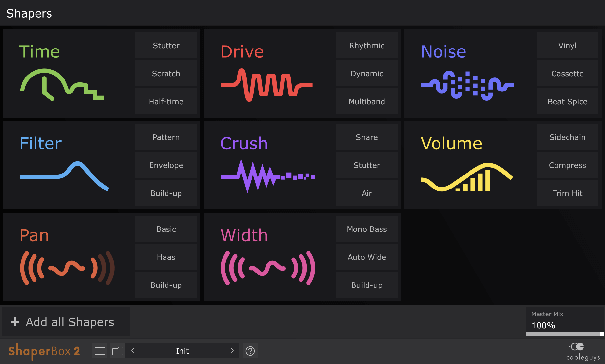Click Add all Shapers button
Image resolution: width=605 pixels, height=364 pixels.
pyautogui.click(x=66, y=322)
